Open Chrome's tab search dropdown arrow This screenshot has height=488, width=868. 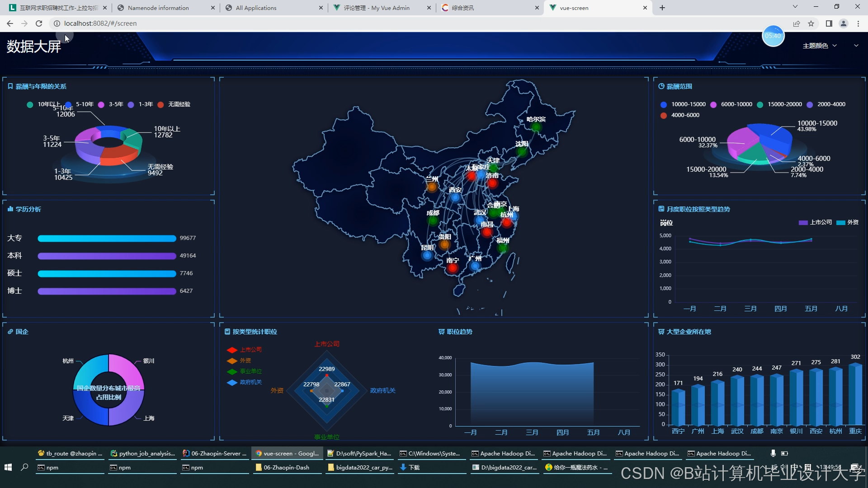pyautogui.click(x=795, y=7)
